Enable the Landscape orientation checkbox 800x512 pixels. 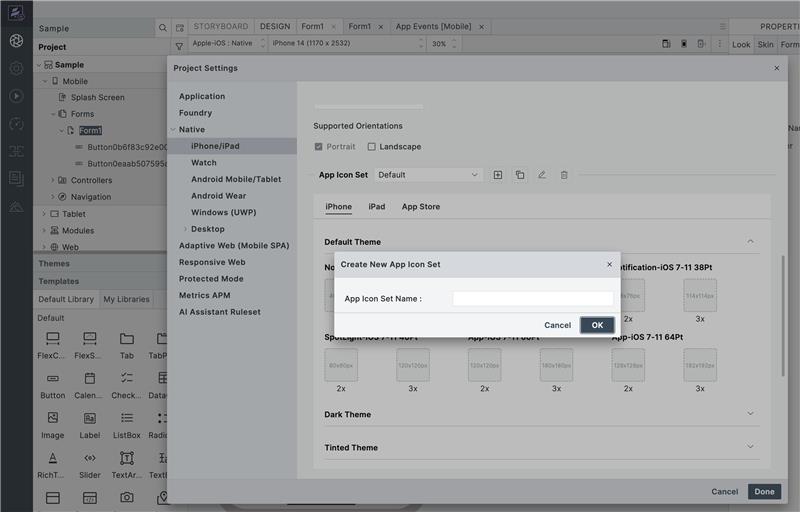click(x=372, y=147)
